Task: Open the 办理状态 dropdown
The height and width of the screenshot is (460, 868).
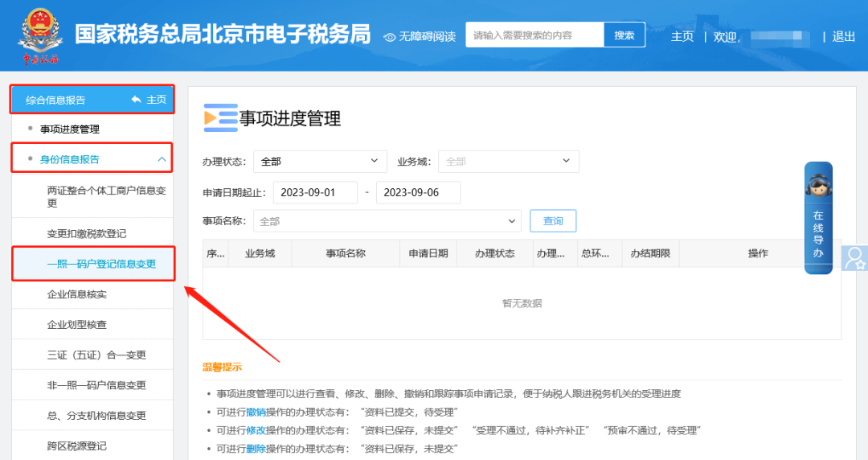Action: [319, 162]
